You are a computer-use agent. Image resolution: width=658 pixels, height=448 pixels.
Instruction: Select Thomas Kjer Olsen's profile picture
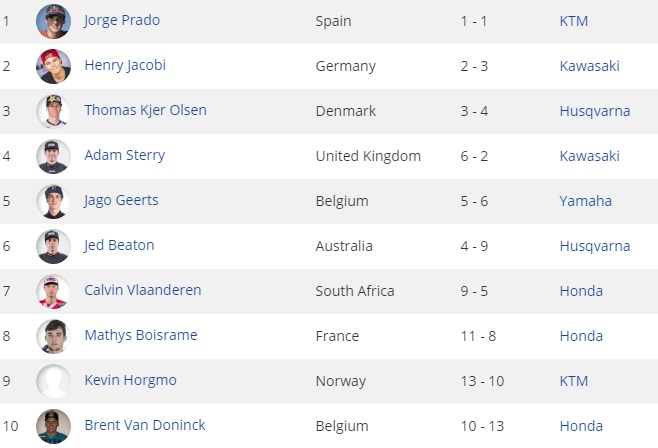point(53,111)
